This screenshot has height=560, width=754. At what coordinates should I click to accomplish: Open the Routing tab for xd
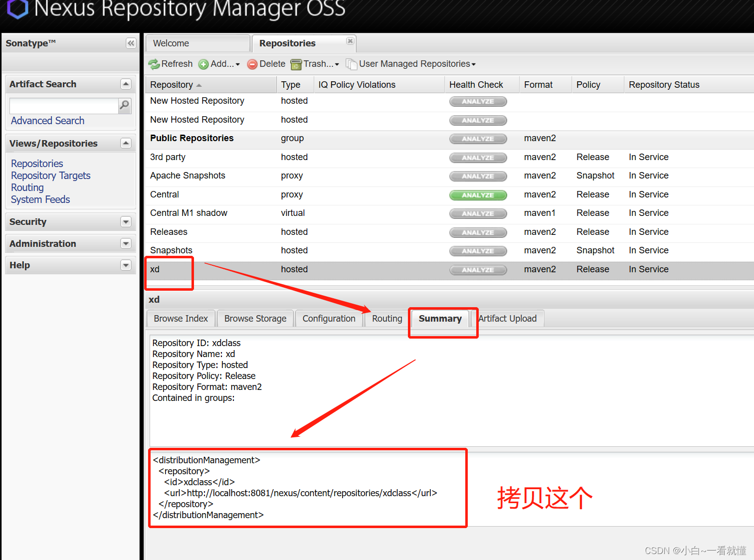tap(387, 319)
